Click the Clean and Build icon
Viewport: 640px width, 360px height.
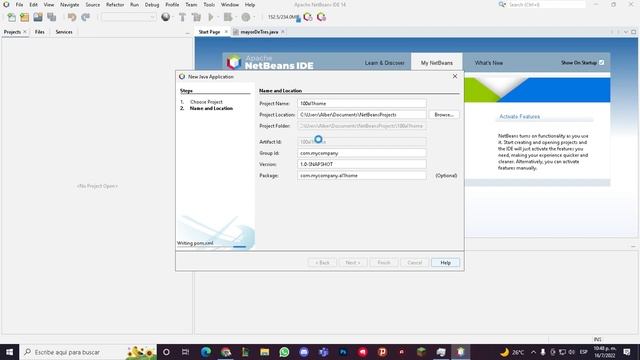(x=196, y=17)
